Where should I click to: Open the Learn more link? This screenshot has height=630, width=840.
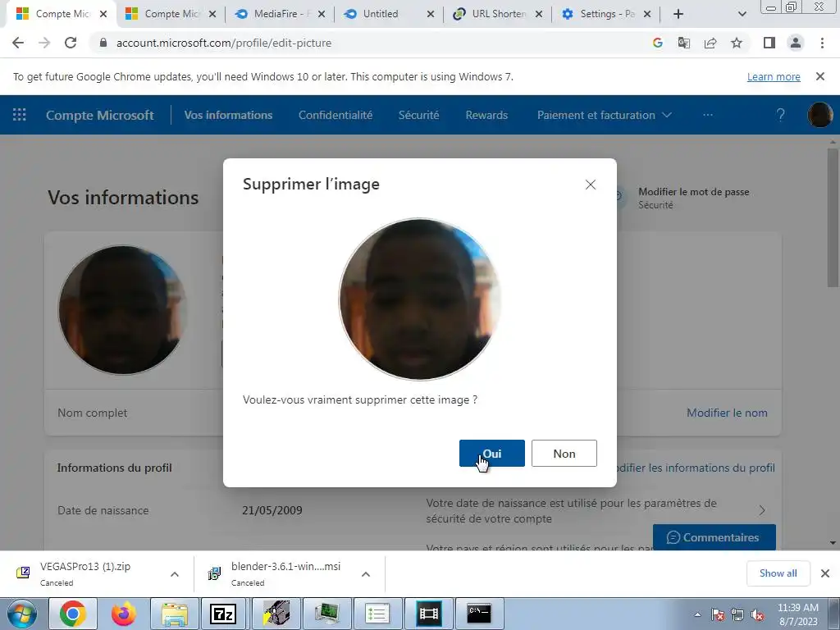click(774, 76)
